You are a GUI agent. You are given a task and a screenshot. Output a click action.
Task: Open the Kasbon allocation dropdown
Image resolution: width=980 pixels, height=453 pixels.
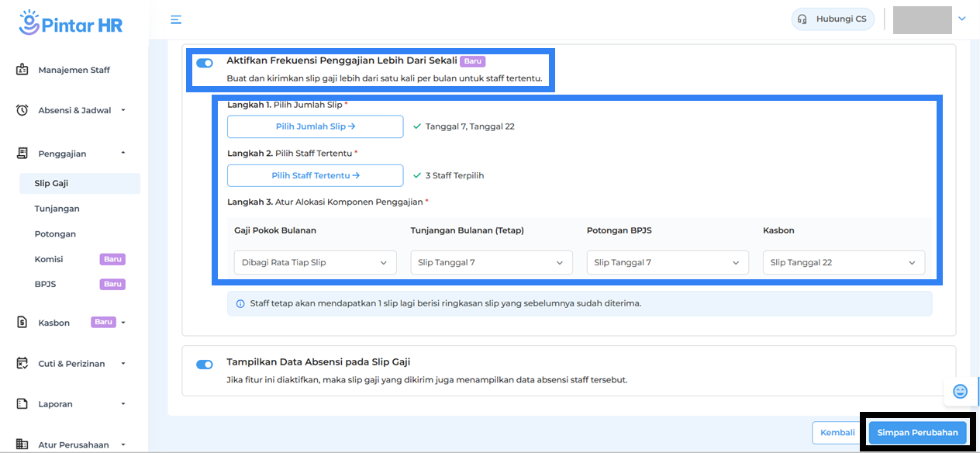pos(844,263)
